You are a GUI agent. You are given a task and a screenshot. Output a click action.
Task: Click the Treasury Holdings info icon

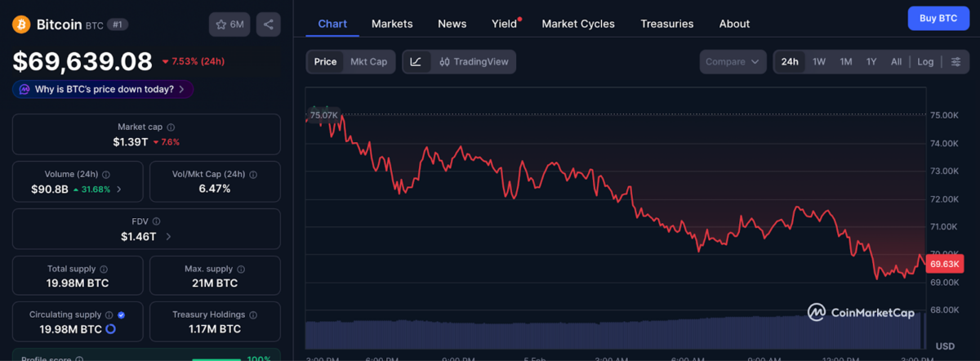tap(253, 314)
